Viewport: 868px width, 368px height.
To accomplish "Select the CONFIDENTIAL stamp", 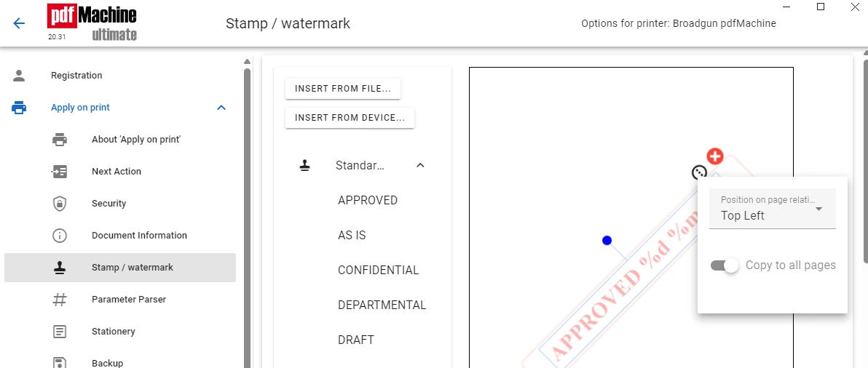I will click(379, 271).
